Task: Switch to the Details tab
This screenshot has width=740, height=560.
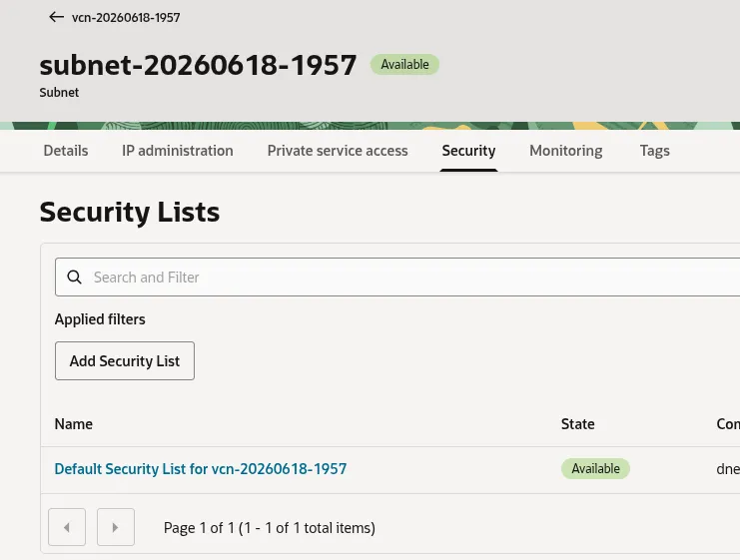Action: point(66,151)
